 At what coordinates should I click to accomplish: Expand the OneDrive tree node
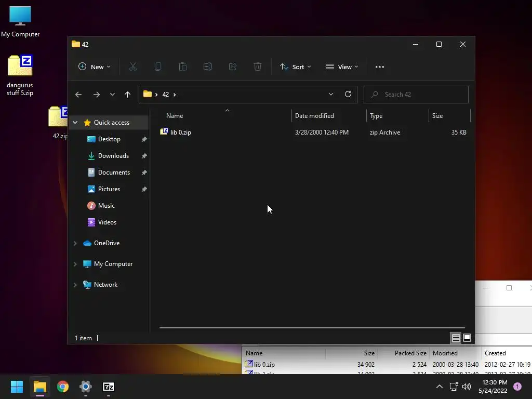75,243
